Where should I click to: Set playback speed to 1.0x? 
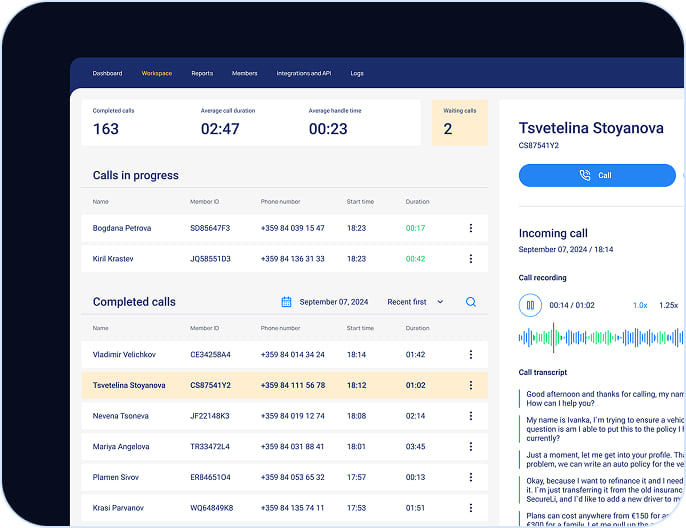(x=640, y=305)
